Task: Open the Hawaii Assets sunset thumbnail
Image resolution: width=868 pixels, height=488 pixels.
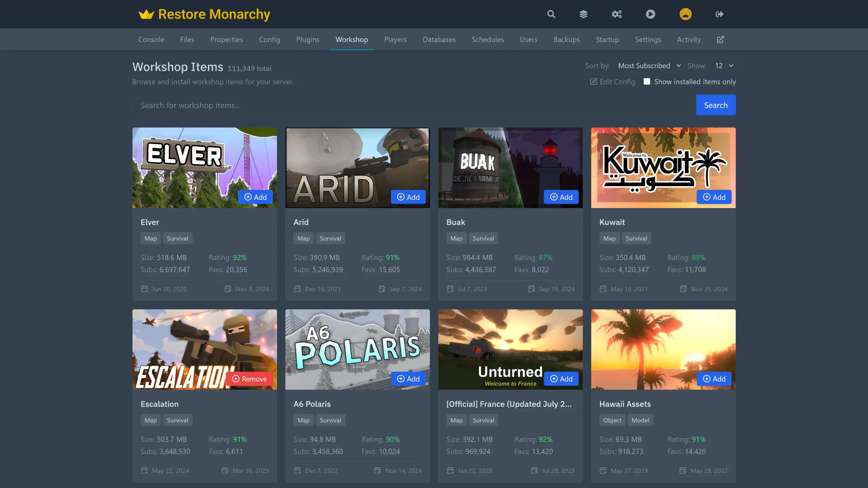Action: coord(663,349)
